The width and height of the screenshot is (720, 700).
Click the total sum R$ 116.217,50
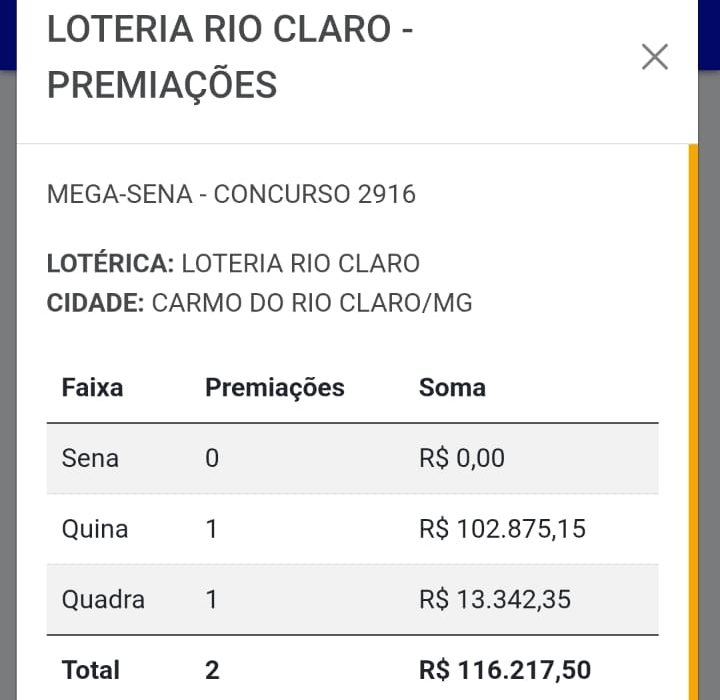tap(505, 670)
